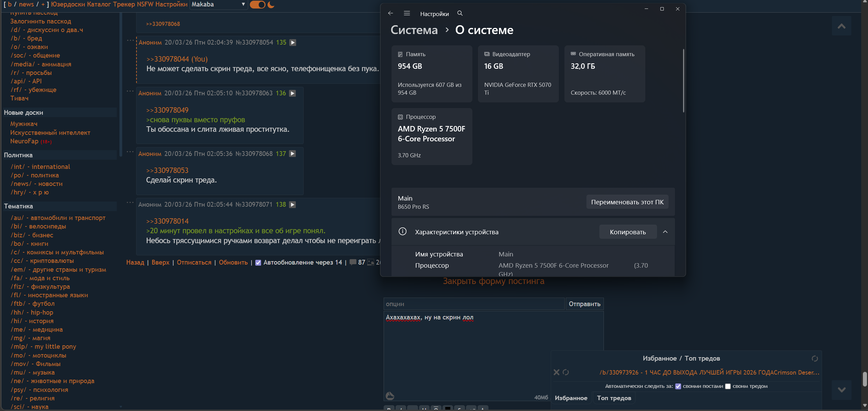Switch to the Топ тредов tab
The height and width of the screenshot is (411, 868).
614,398
